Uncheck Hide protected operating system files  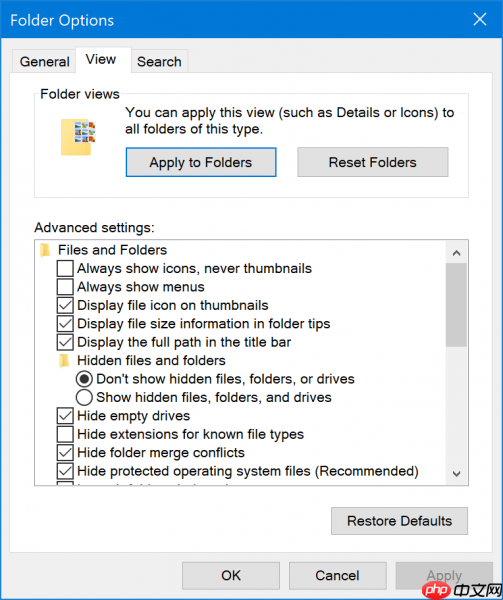pos(65,471)
